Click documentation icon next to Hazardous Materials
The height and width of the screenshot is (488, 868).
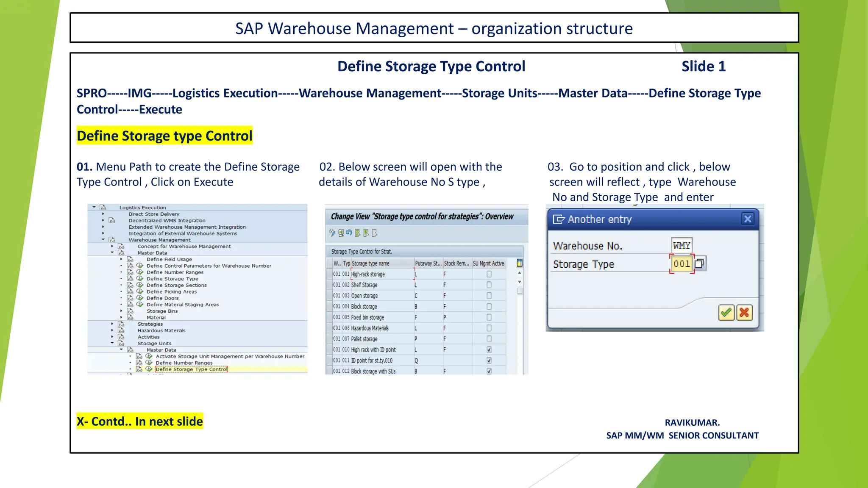[x=121, y=330]
